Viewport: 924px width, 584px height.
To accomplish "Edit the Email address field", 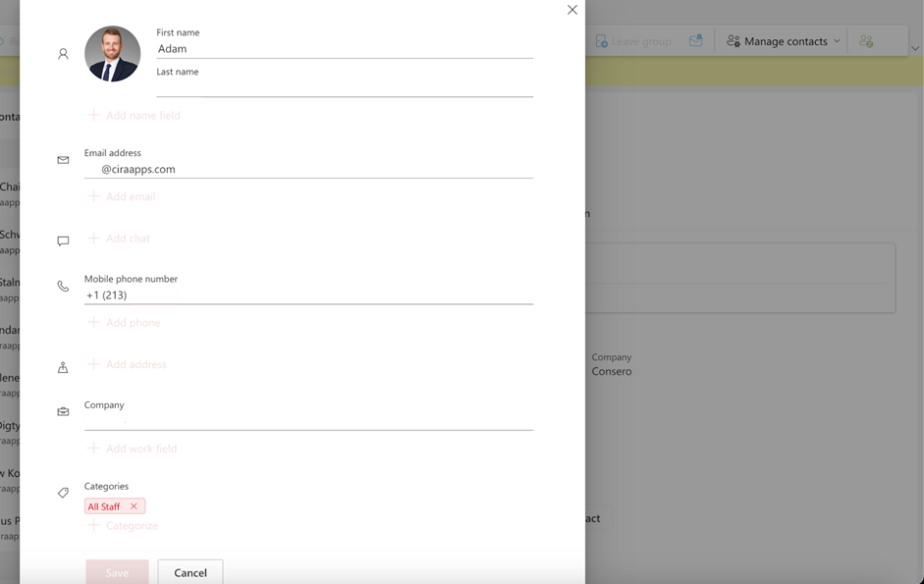I will [308, 169].
